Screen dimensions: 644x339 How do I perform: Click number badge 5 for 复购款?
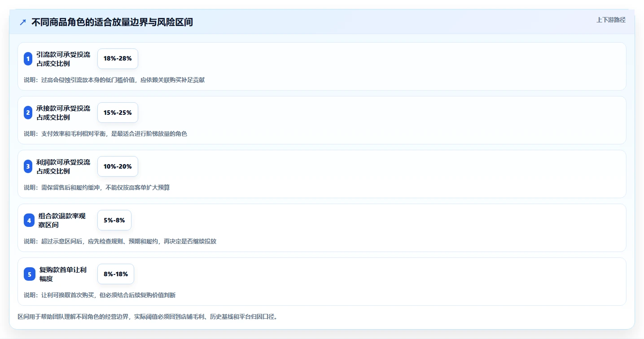pyautogui.click(x=30, y=274)
